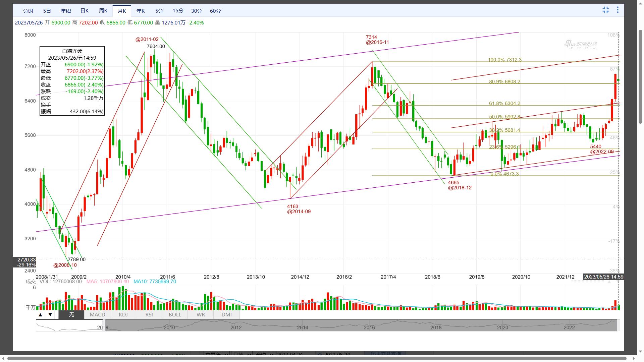
Task: Click the Sina Finance watermark logo
Action: pyautogui.click(x=580, y=45)
